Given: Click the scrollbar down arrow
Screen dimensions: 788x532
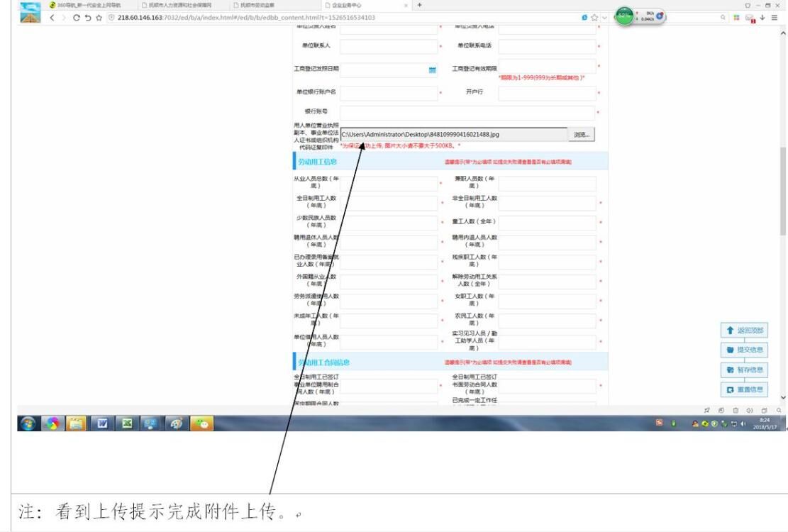Looking at the screenshot, I should pos(782,397).
